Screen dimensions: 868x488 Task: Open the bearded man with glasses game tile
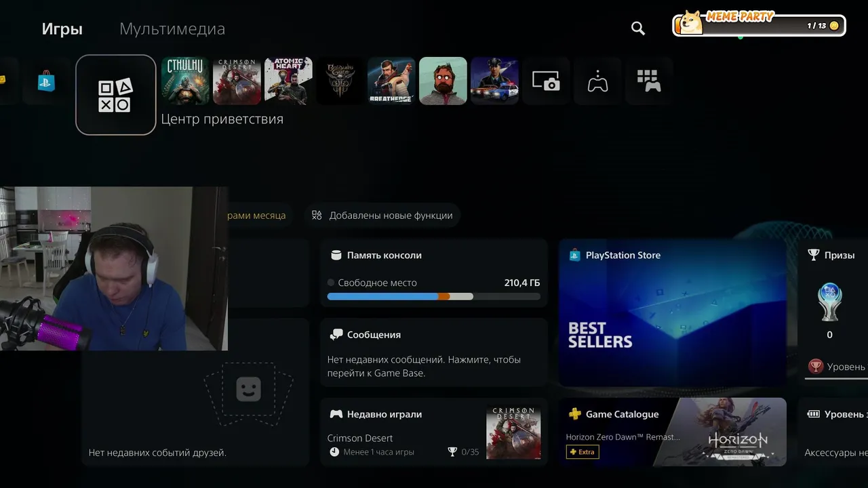pyautogui.click(x=443, y=81)
